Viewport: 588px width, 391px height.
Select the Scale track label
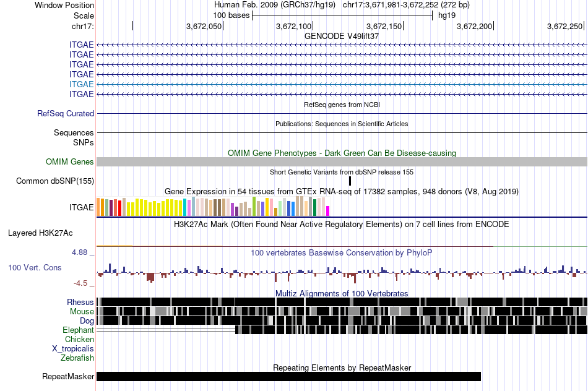pyautogui.click(x=84, y=15)
